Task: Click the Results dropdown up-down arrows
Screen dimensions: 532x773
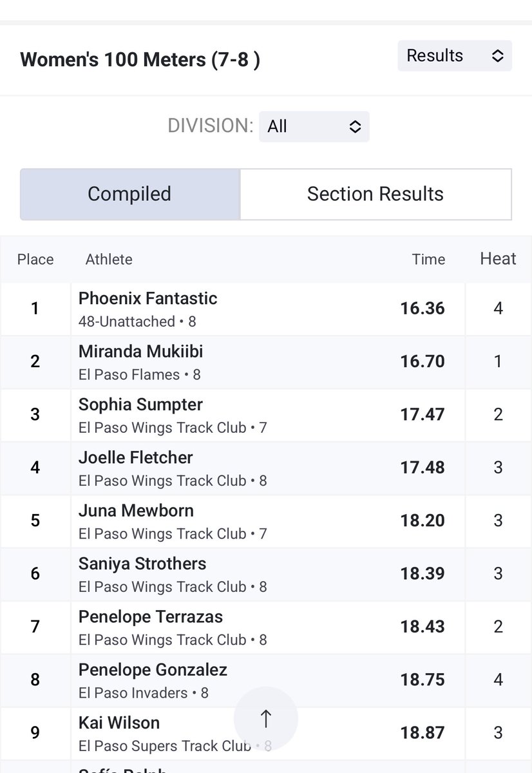Action: [x=497, y=56]
